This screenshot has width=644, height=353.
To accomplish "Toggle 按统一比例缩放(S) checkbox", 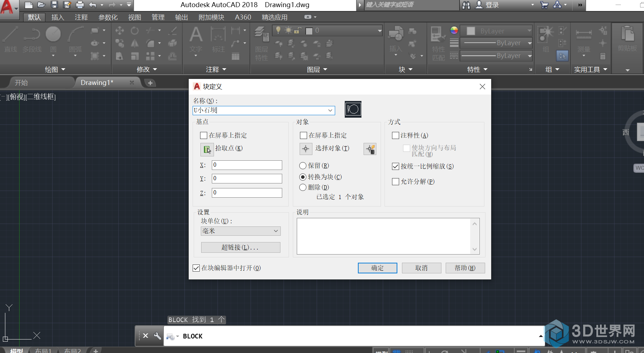I will point(396,166).
